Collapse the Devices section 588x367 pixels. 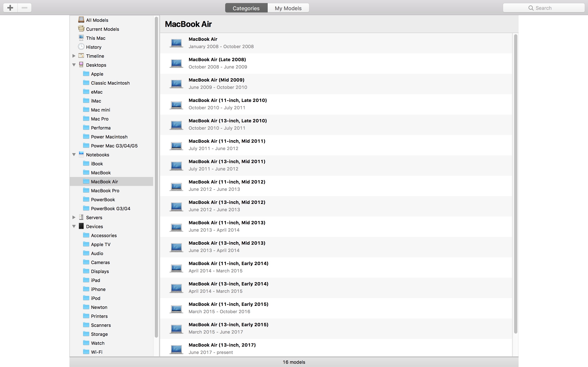(74, 226)
